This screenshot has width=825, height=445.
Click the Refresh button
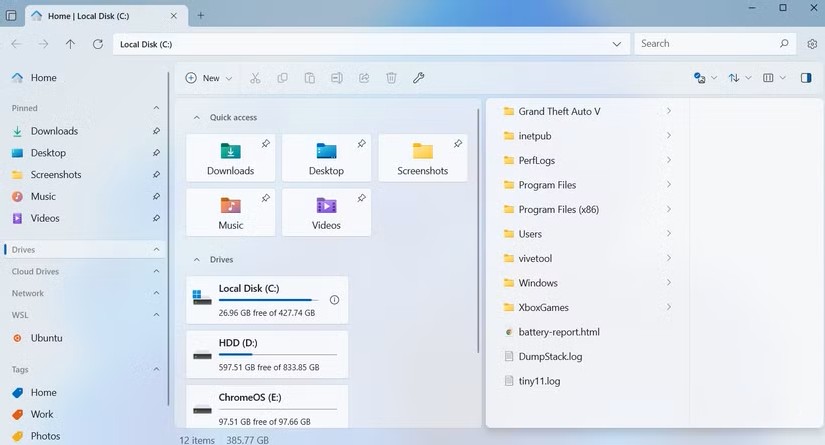point(98,44)
